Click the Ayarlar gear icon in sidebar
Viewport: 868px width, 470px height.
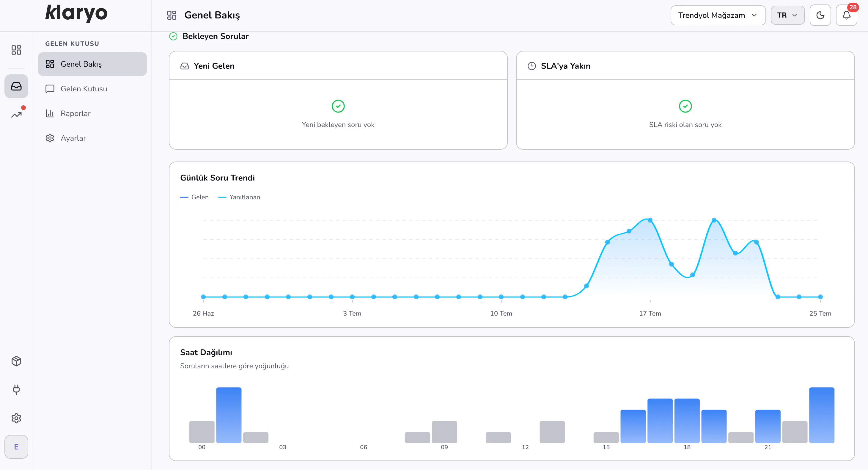click(50, 138)
